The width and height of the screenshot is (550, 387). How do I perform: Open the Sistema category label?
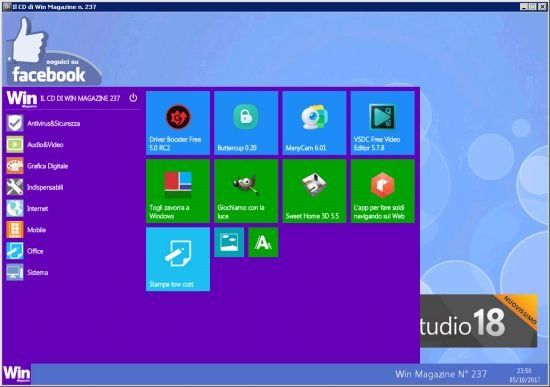pyautogui.click(x=38, y=272)
